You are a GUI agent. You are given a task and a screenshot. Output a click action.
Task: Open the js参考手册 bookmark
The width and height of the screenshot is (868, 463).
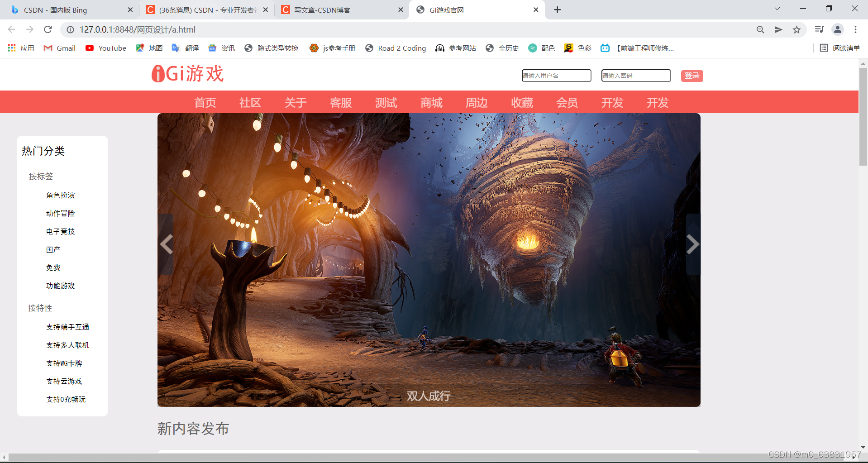[x=333, y=48]
